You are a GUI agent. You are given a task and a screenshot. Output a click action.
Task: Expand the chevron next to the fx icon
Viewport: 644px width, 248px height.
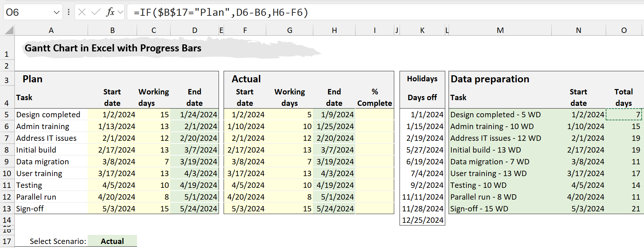pyautogui.click(x=121, y=12)
